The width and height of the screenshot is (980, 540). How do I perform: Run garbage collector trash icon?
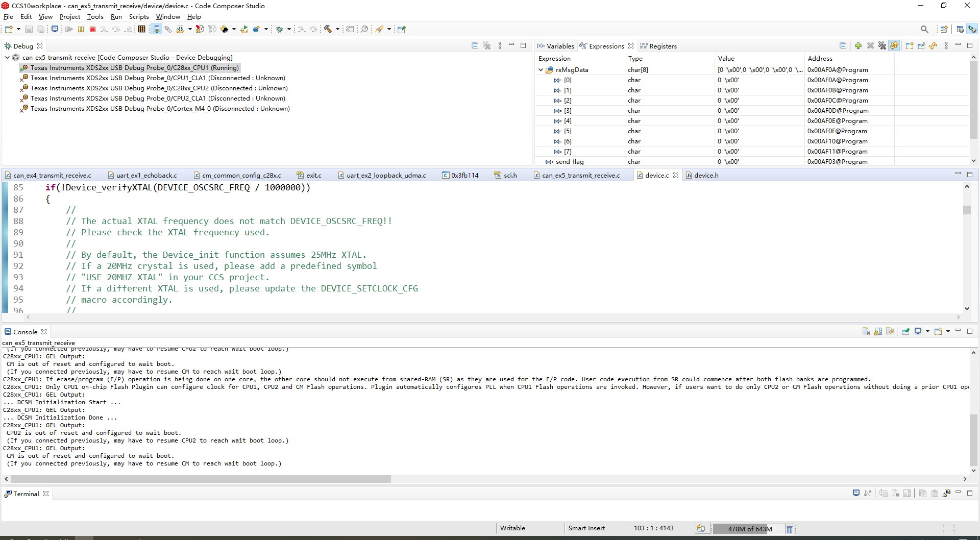(x=789, y=529)
